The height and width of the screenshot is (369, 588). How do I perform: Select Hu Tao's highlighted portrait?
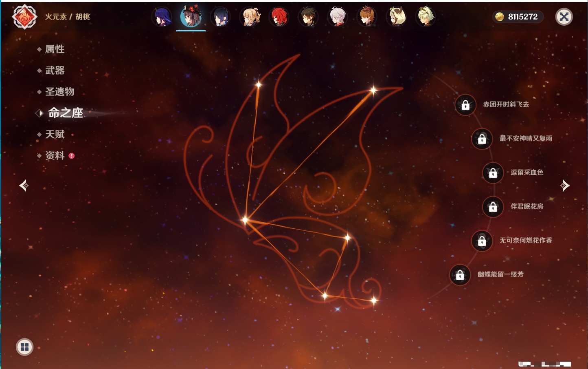(191, 17)
